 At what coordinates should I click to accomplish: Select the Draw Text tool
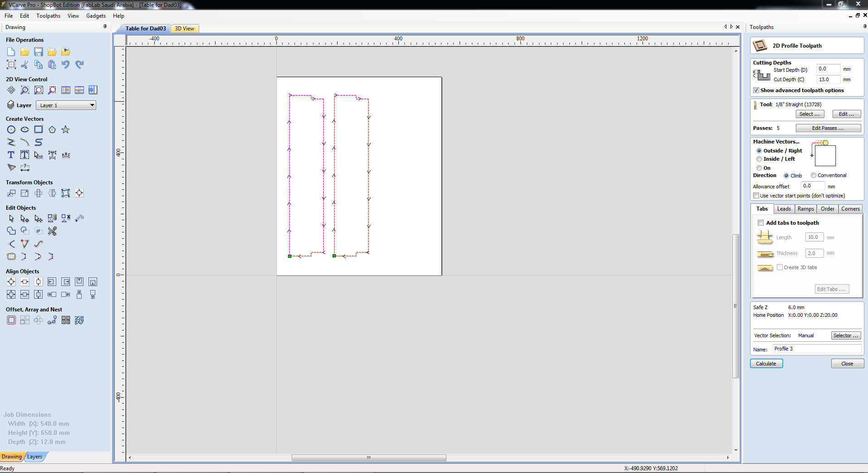[11, 155]
